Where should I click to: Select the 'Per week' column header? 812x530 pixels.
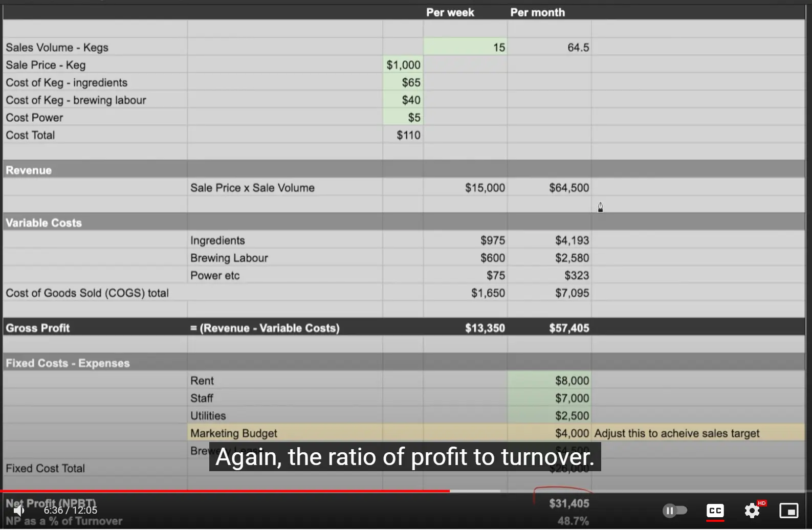tap(450, 12)
